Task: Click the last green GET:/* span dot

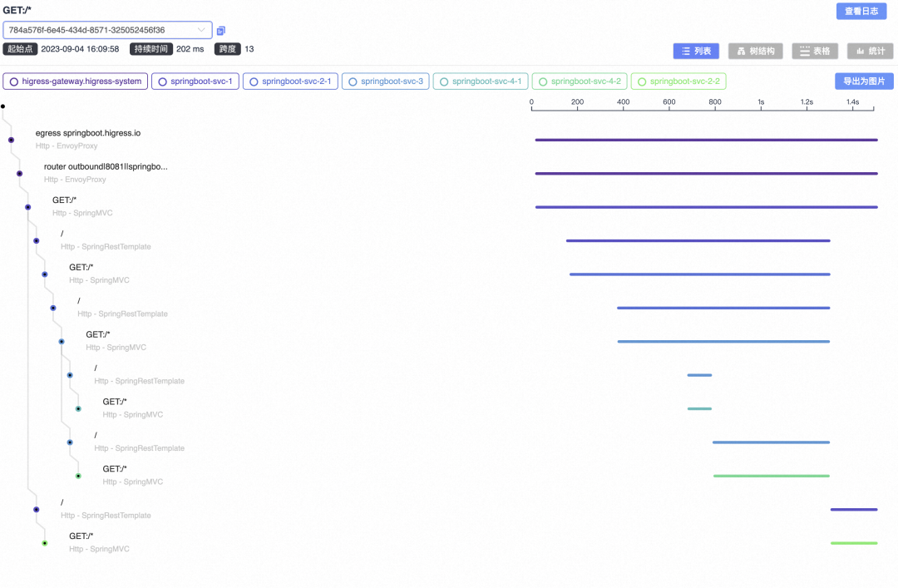Action: (45, 543)
